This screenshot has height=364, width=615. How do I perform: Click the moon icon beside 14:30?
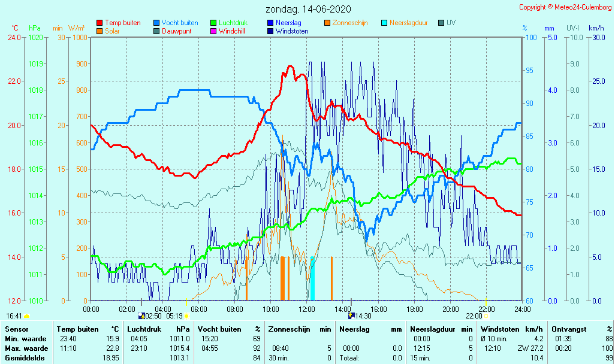tap(351, 316)
